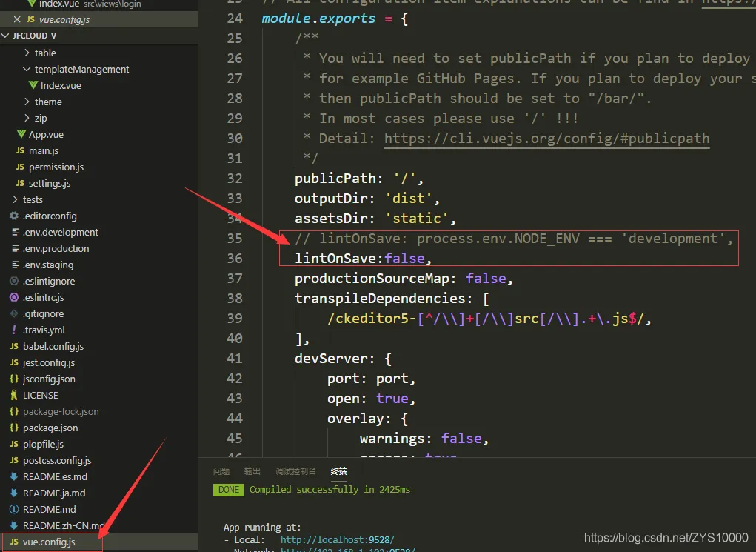Click the publicPath: '/' code line
The image size is (756, 552).
click(359, 179)
